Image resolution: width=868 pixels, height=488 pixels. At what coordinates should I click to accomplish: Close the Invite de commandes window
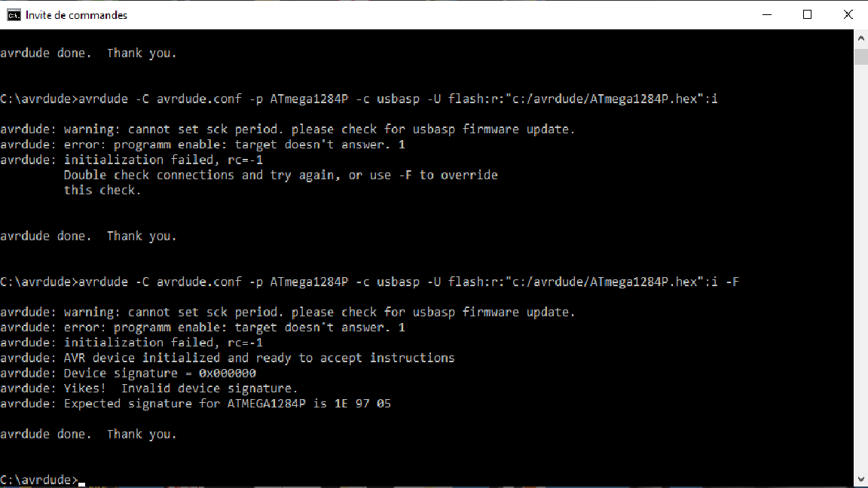tap(848, 15)
